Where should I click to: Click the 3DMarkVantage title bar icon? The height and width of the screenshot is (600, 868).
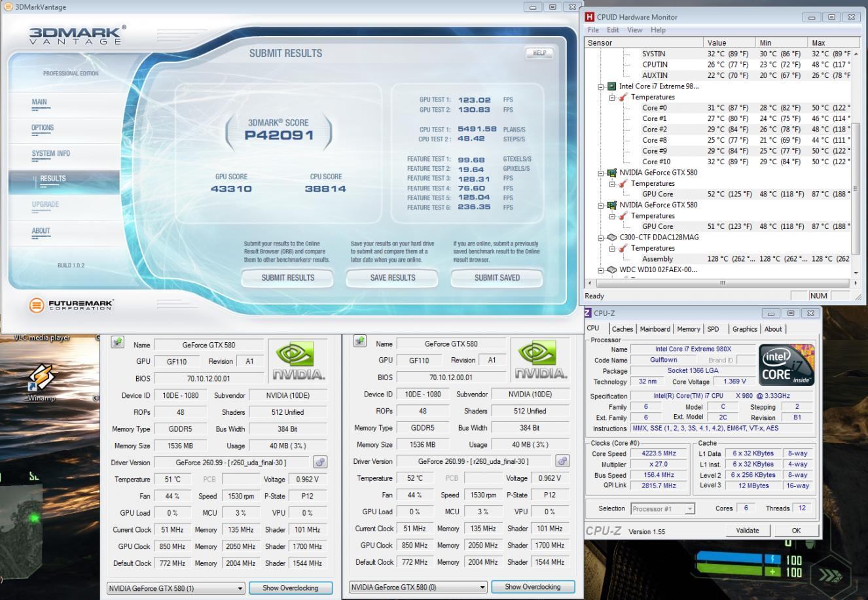(9, 7)
